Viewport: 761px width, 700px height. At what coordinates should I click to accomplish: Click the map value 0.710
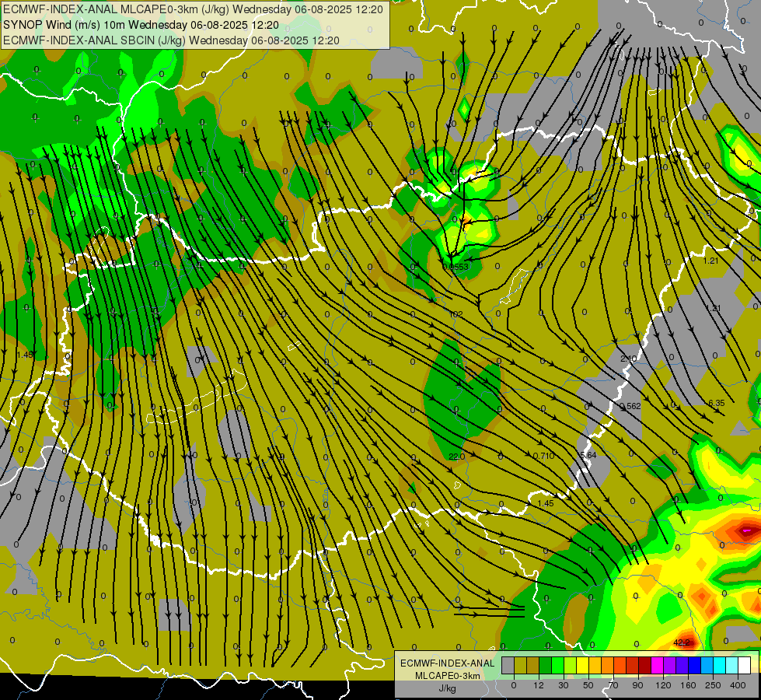point(543,456)
